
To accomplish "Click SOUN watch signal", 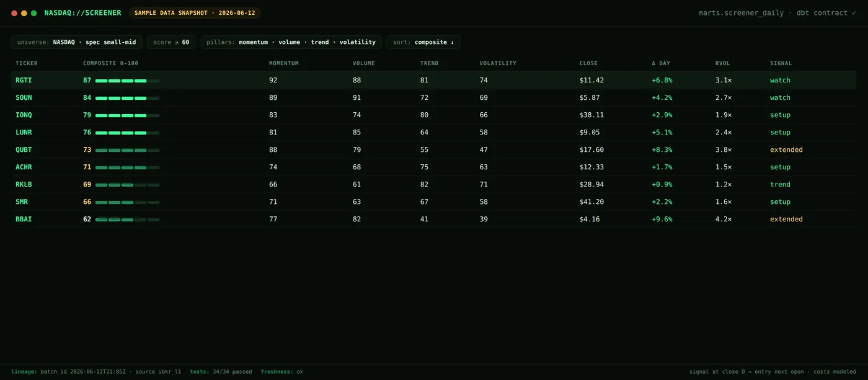I will [x=780, y=97].
